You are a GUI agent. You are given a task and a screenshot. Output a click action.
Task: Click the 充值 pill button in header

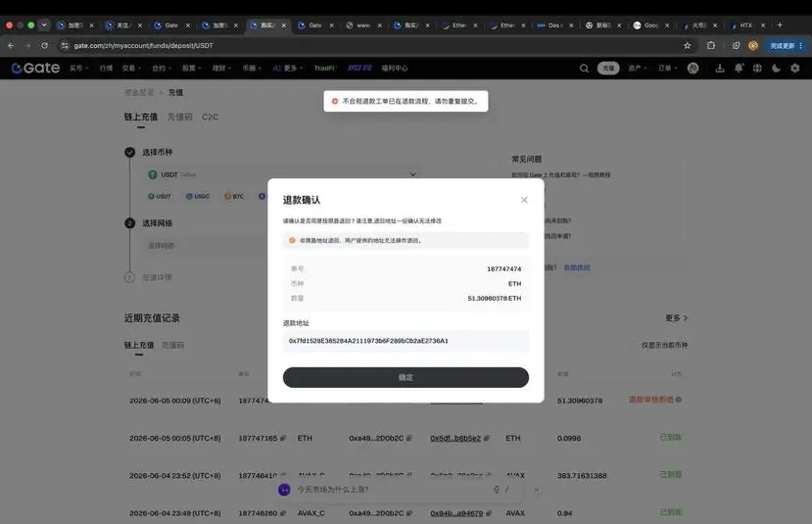608,68
